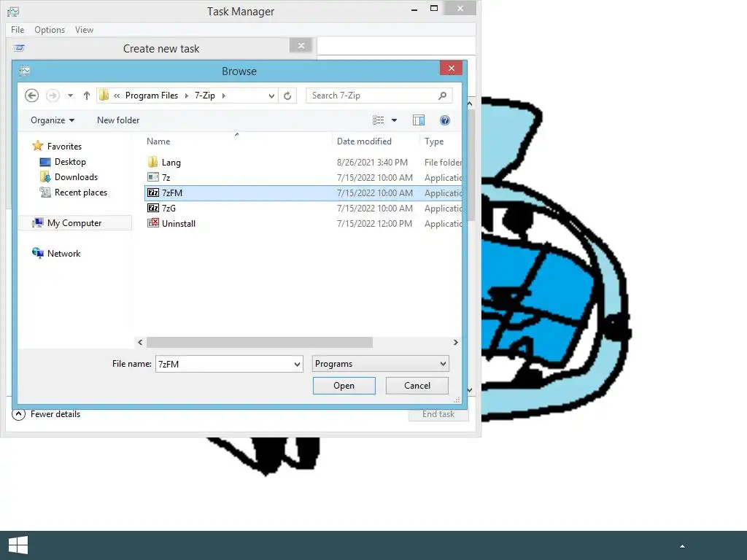747x560 pixels.
Task: Click the 7zFM file icon
Action: pyautogui.click(x=153, y=192)
